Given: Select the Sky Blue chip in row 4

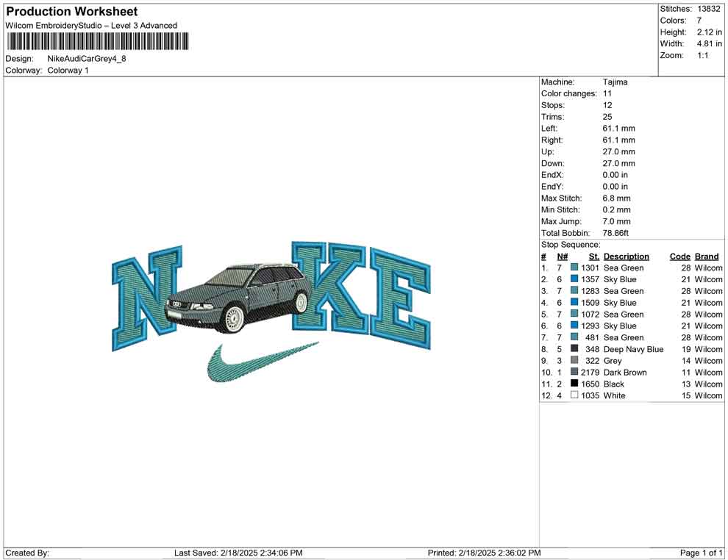Looking at the screenshot, I should 574,302.
